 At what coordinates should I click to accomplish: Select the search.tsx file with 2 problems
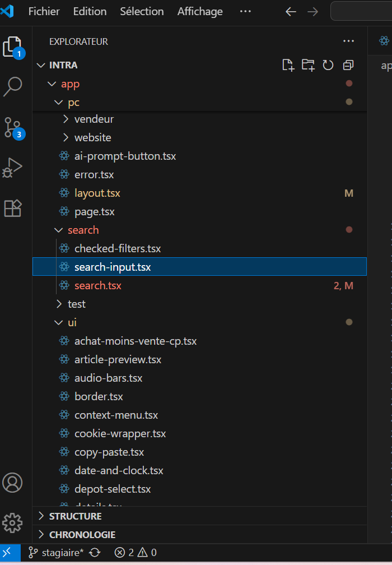98,285
